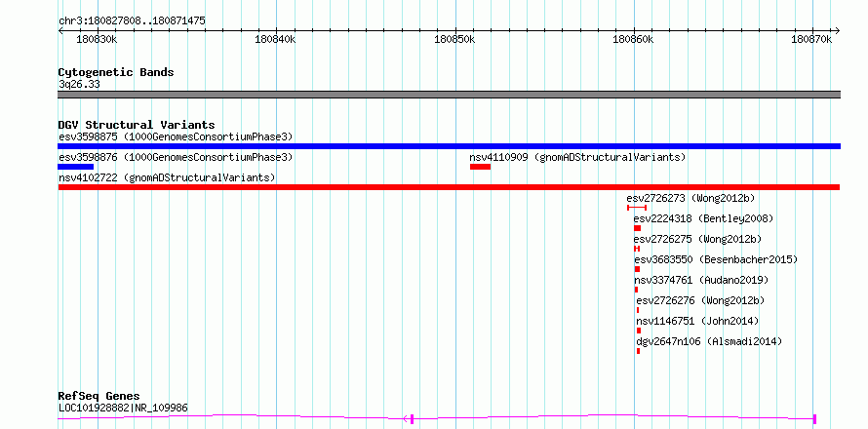The width and height of the screenshot is (868, 429).
Task: Click the 180850k ruler label
Action: (x=454, y=39)
